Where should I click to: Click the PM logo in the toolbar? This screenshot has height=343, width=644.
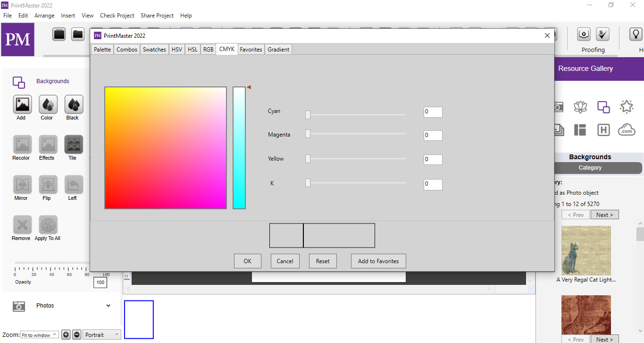point(17,39)
